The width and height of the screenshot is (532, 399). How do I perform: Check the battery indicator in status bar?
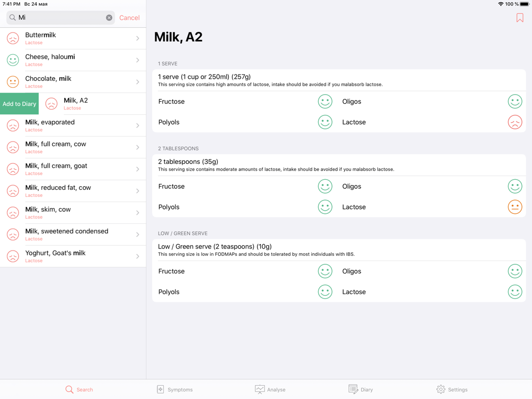tap(525, 4)
